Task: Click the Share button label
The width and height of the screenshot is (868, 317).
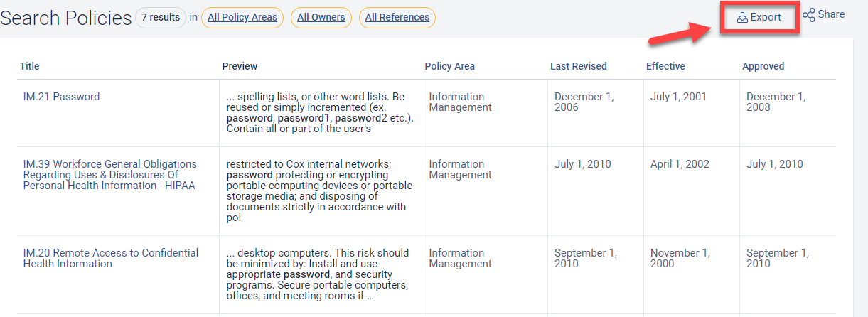Action: (x=831, y=14)
